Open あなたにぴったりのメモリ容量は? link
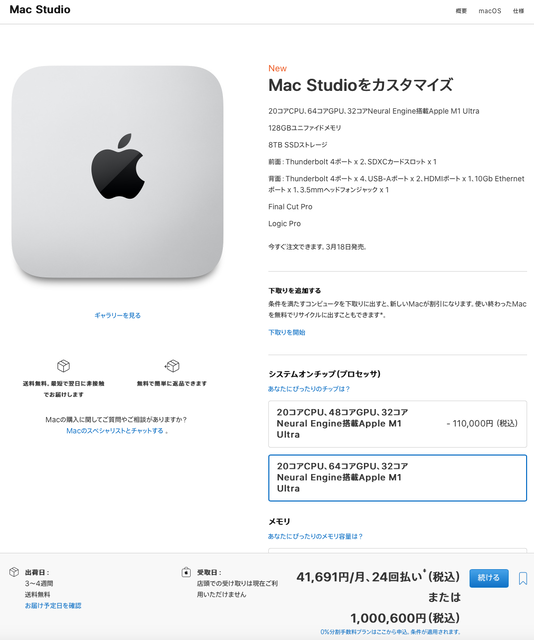This screenshot has height=640, width=534. 315,536
